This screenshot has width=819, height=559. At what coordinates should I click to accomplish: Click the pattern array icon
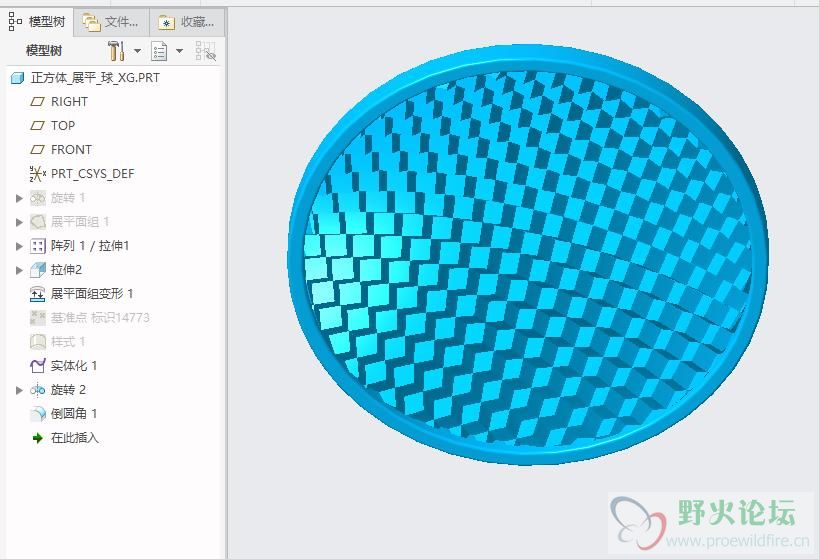point(38,246)
